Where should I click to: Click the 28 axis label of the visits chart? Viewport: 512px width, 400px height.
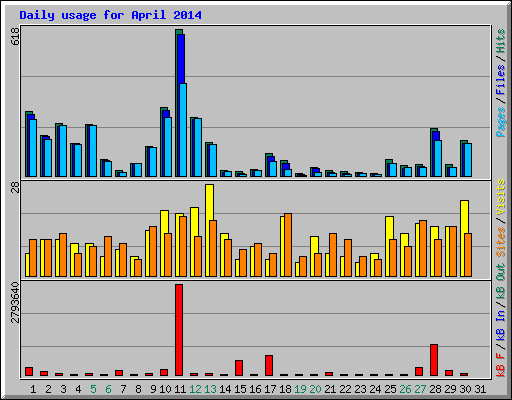click(x=15, y=187)
